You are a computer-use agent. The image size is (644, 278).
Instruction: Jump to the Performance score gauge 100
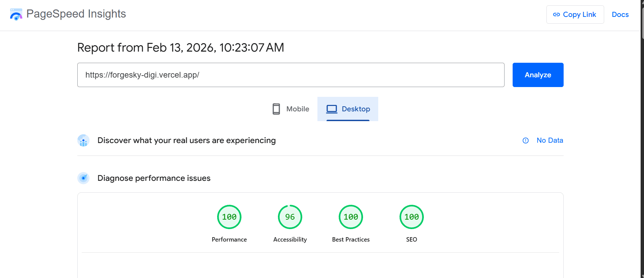229,217
